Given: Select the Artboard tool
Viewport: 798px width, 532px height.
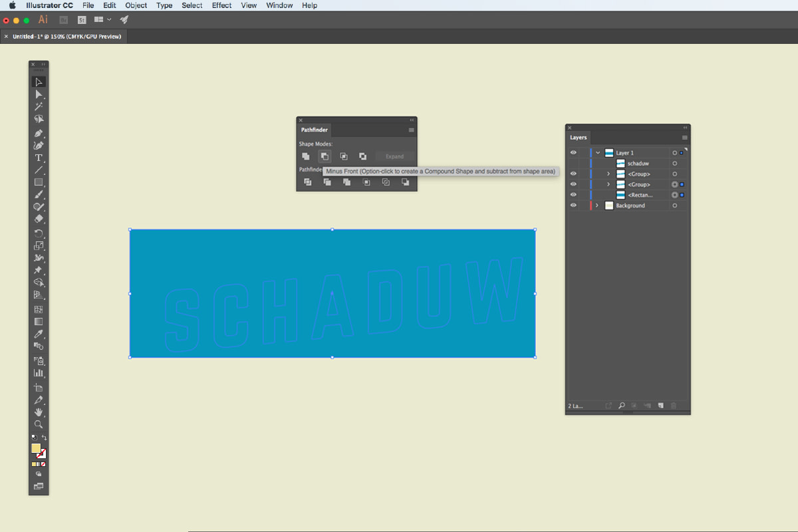Looking at the screenshot, I should [x=39, y=388].
